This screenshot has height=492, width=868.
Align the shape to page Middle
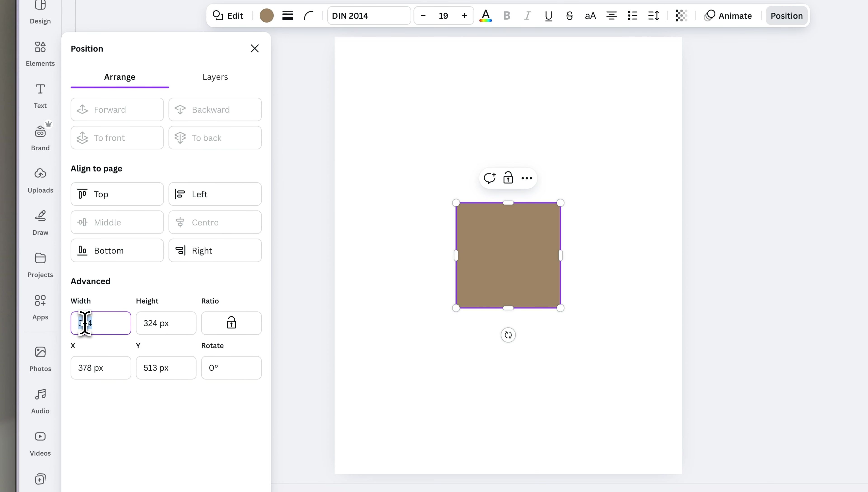(x=117, y=222)
